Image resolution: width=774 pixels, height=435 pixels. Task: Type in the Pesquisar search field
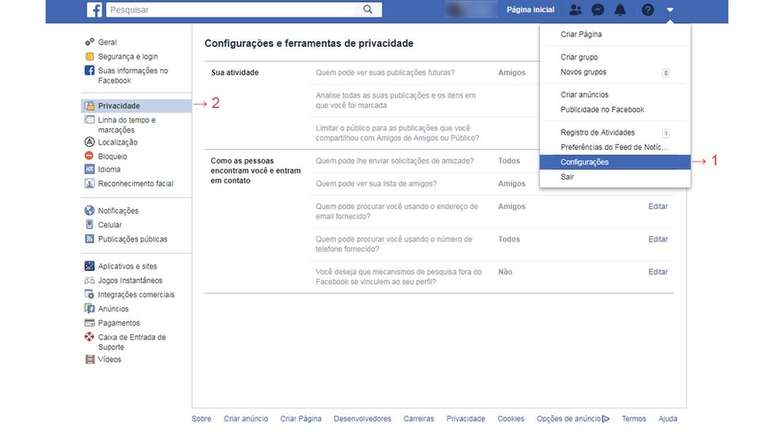[x=230, y=10]
